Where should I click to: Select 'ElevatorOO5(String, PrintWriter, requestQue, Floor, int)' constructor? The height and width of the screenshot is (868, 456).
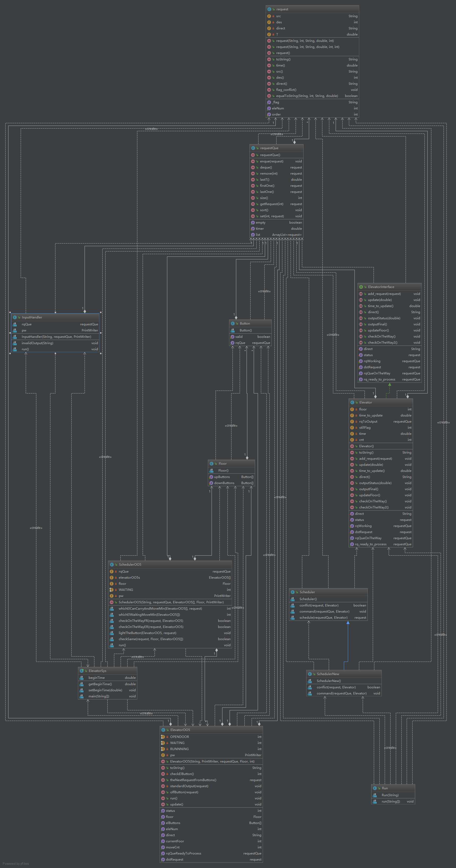pos(211,761)
